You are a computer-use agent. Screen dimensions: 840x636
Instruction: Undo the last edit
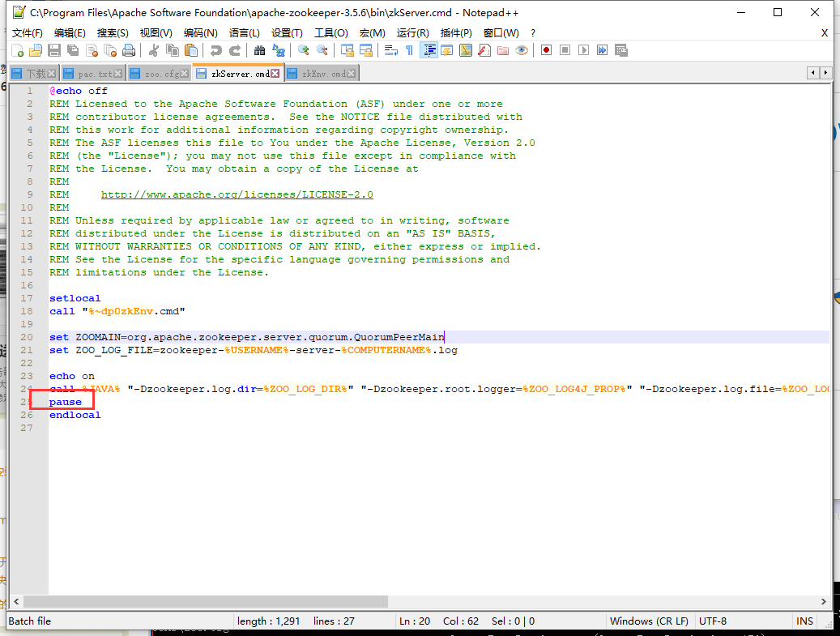(217, 50)
